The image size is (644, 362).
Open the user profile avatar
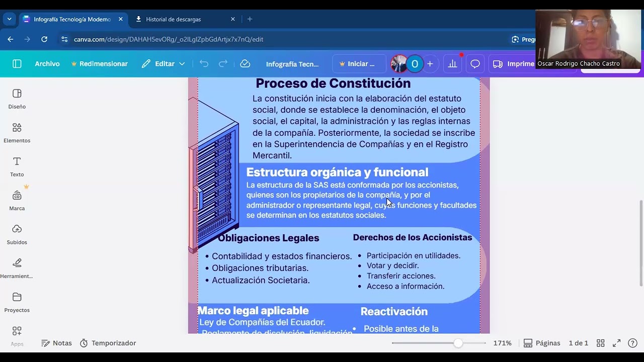coord(399,64)
